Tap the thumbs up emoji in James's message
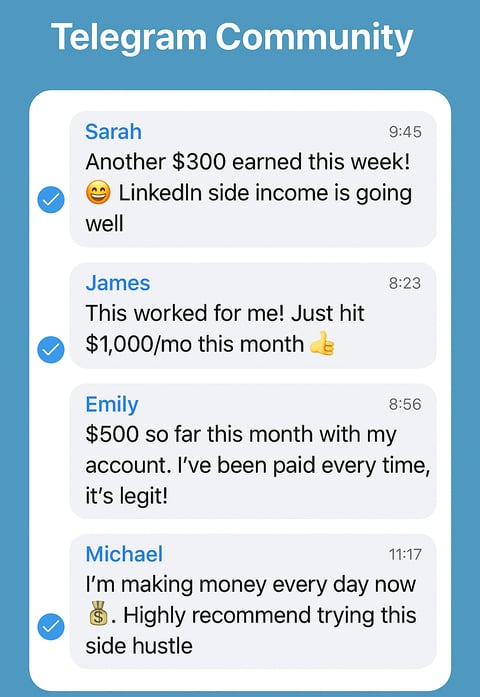The image size is (480, 697). tap(322, 344)
